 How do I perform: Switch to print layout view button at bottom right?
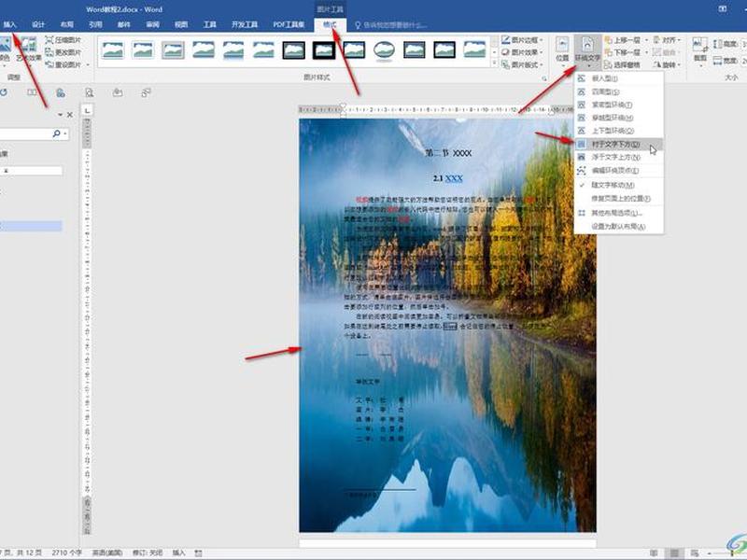(x=674, y=553)
